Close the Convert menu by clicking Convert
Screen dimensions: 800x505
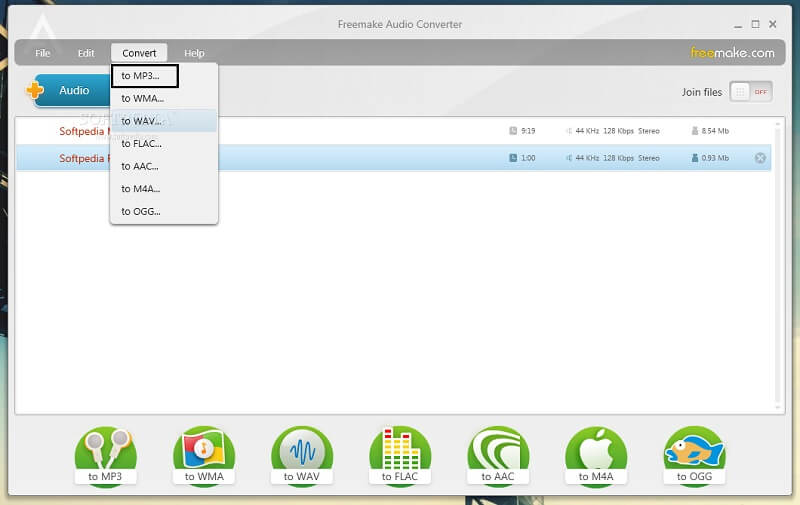(139, 53)
